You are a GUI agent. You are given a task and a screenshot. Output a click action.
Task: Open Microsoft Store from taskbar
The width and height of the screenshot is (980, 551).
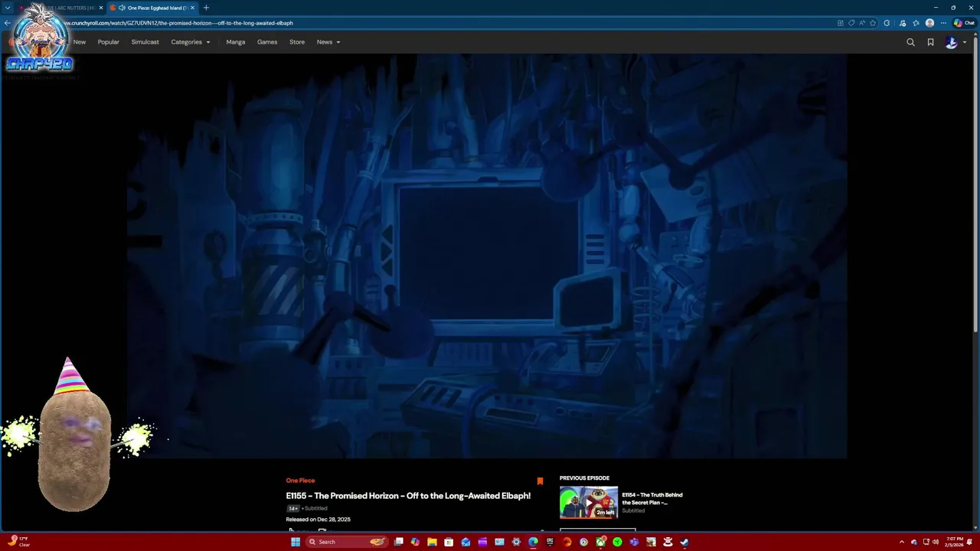[x=449, y=542]
